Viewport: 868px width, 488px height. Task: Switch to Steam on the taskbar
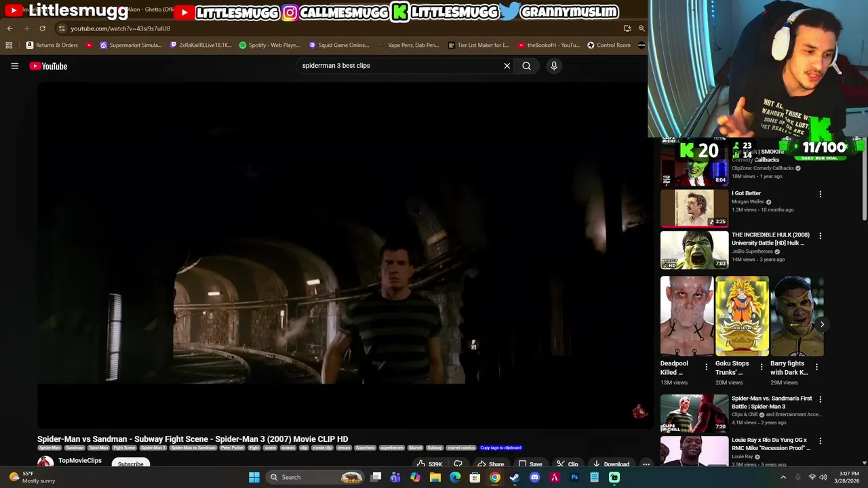pos(515,477)
